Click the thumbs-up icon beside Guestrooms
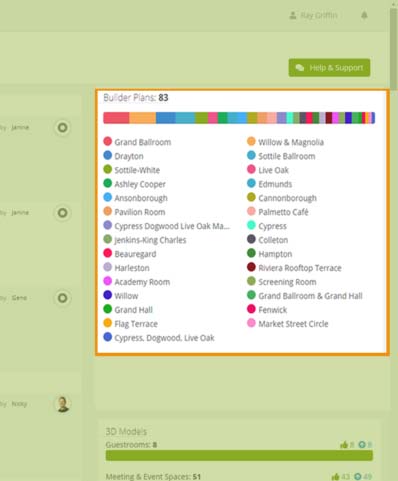 tap(343, 445)
